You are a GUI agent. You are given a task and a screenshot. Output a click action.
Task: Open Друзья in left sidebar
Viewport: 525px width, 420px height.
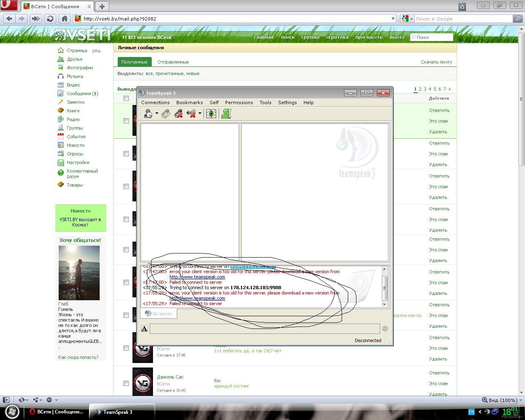[x=75, y=59]
